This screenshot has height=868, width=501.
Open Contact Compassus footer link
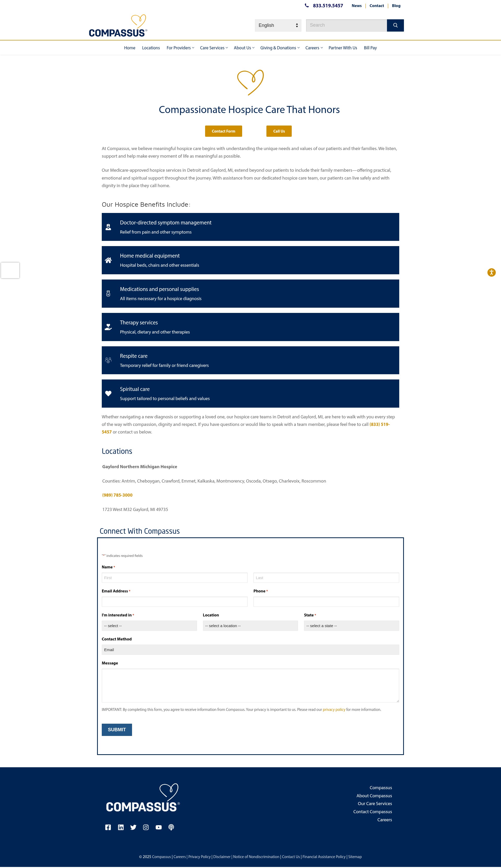click(x=373, y=812)
